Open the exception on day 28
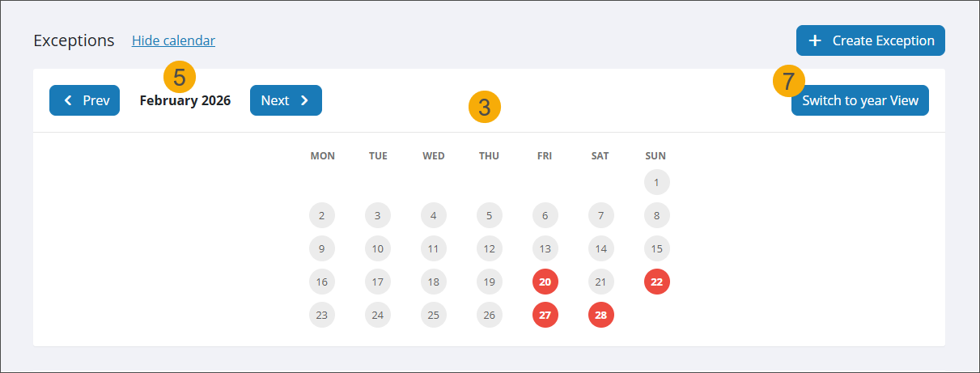 pyautogui.click(x=600, y=315)
